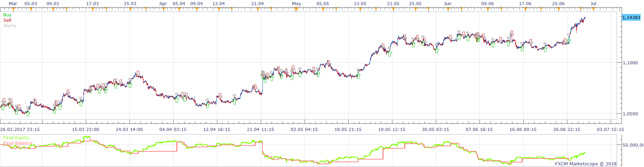Click the orange marker below 05.03 date

pyautogui.click(x=31, y=9)
